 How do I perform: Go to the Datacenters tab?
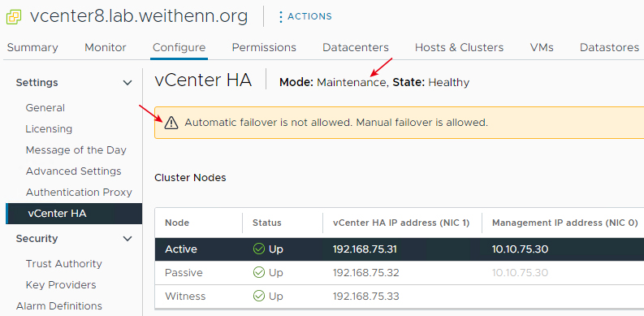coord(356,48)
